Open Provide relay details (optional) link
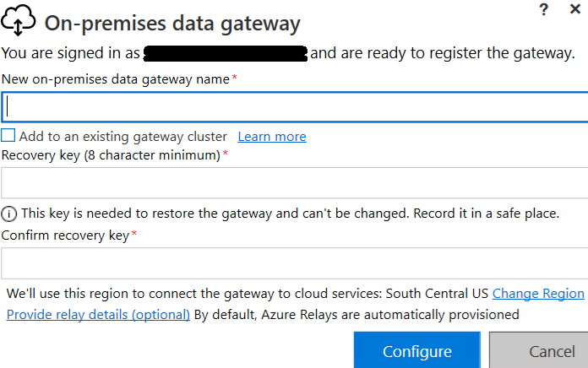The width and height of the screenshot is (588, 368). point(98,315)
